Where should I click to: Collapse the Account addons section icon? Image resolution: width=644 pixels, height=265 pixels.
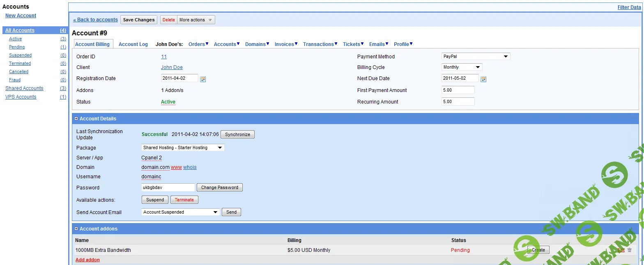(x=76, y=229)
